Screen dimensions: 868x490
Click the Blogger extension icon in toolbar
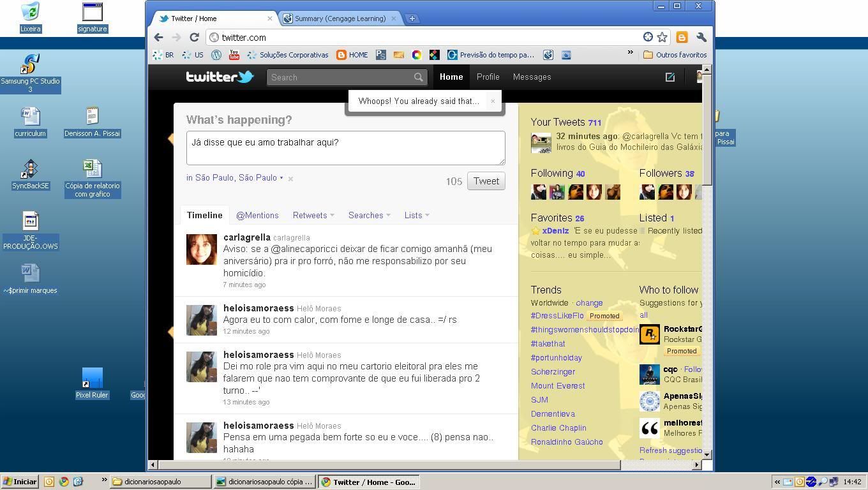click(x=682, y=38)
